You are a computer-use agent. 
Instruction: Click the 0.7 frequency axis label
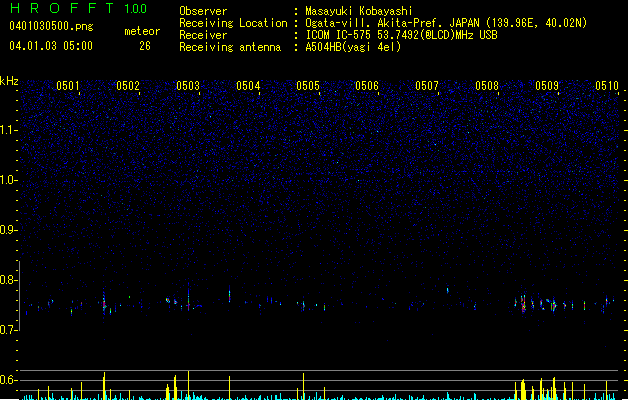pyautogui.click(x=8, y=330)
